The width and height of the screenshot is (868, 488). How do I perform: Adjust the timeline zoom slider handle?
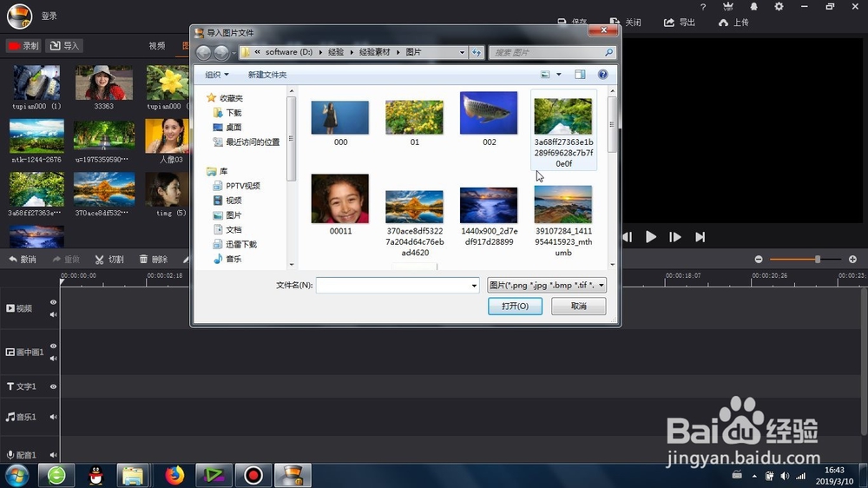click(x=817, y=260)
